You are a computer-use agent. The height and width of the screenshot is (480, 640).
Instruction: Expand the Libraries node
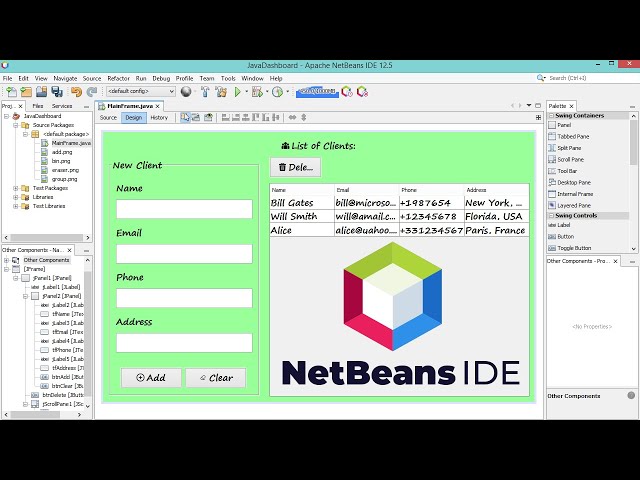[x=16, y=197]
